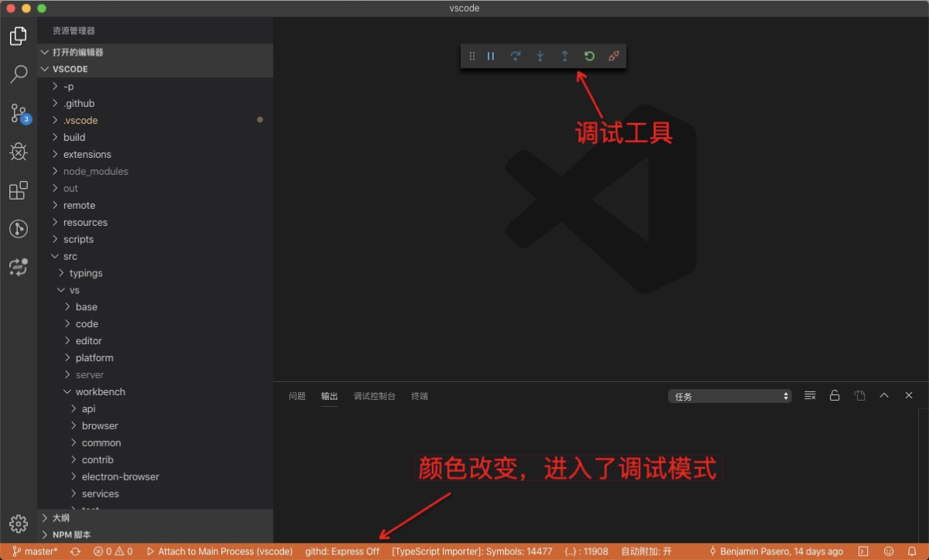Open the 任务 dropdown in the Output panel

728,395
